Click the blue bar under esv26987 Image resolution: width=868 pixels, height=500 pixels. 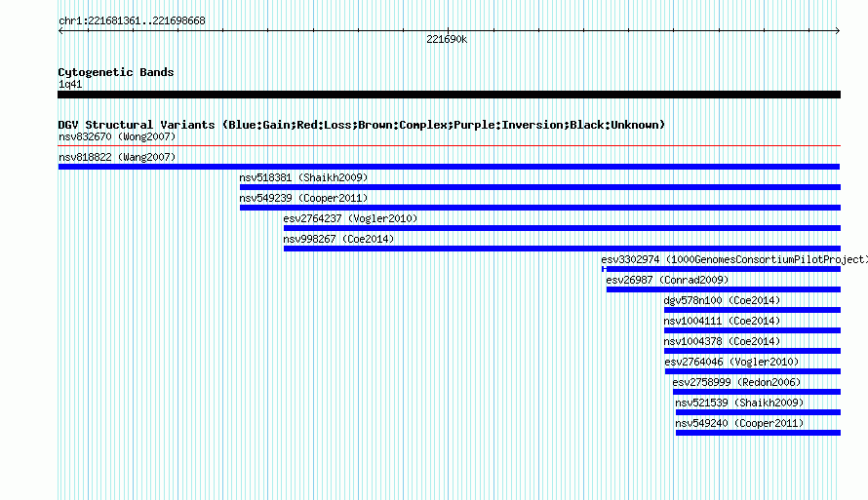point(724,289)
